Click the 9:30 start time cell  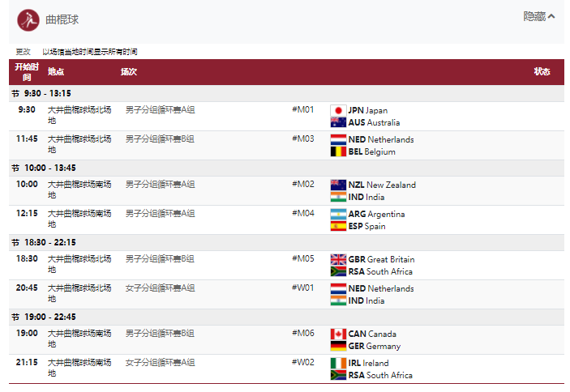point(27,109)
